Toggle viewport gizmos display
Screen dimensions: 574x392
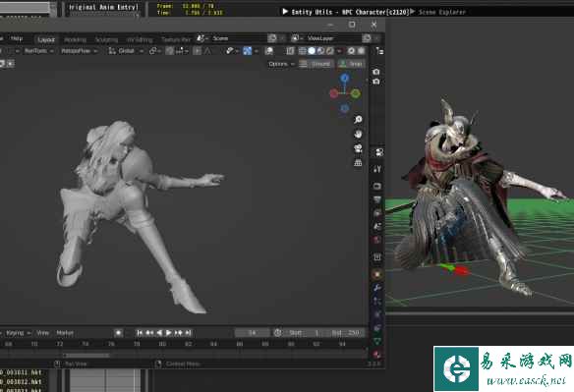249,51
